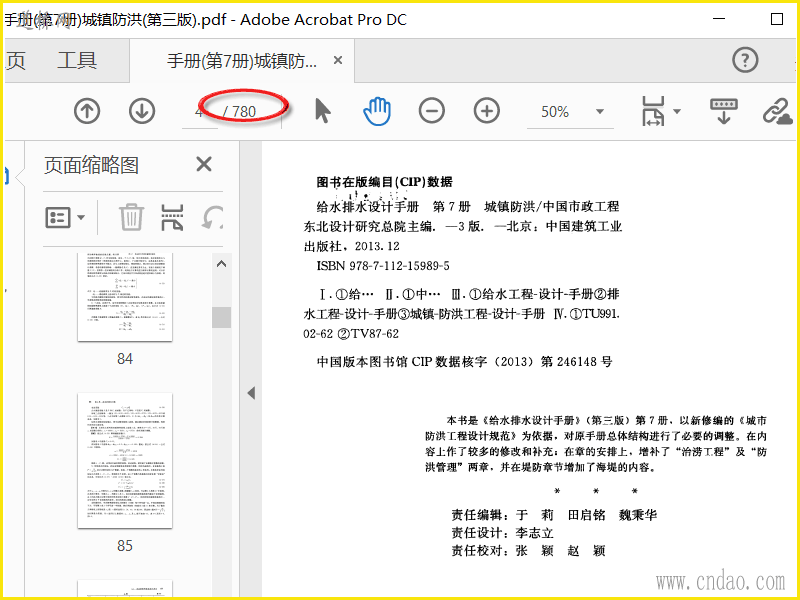Close the 页面缩略图 panel
This screenshot has height=600, width=800.
pyautogui.click(x=204, y=165)
